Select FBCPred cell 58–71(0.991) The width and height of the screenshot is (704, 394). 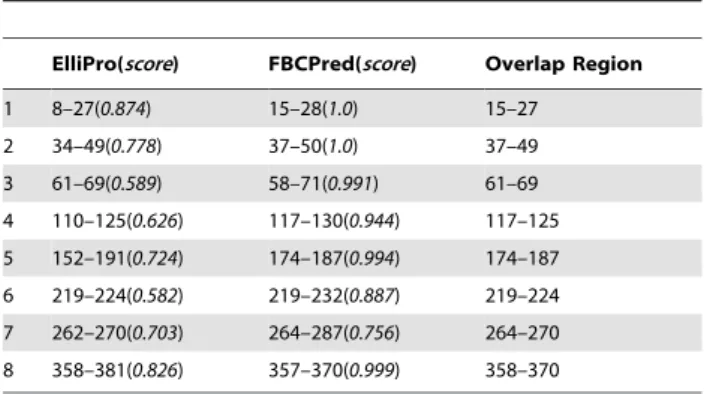(x=324, y=184)
